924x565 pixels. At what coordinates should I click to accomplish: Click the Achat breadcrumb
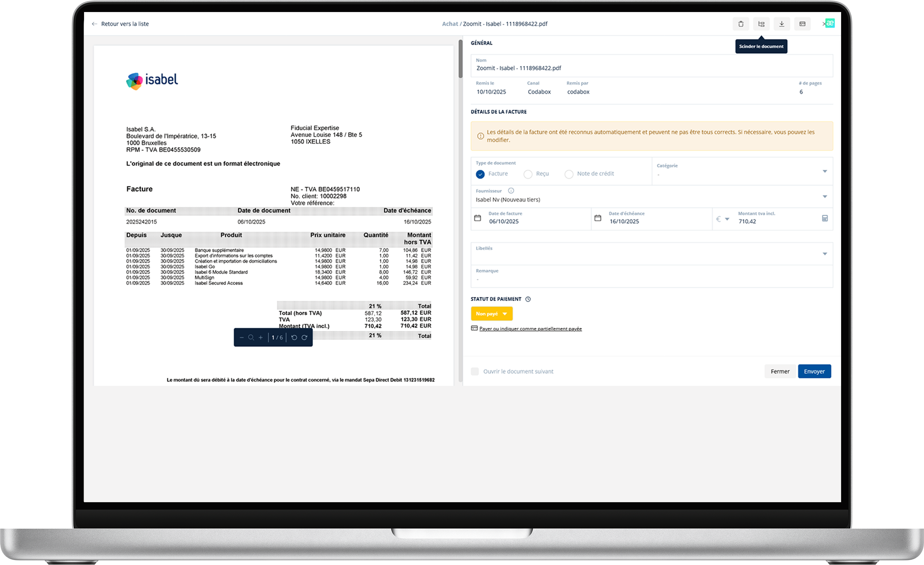[x=450, y=24]
